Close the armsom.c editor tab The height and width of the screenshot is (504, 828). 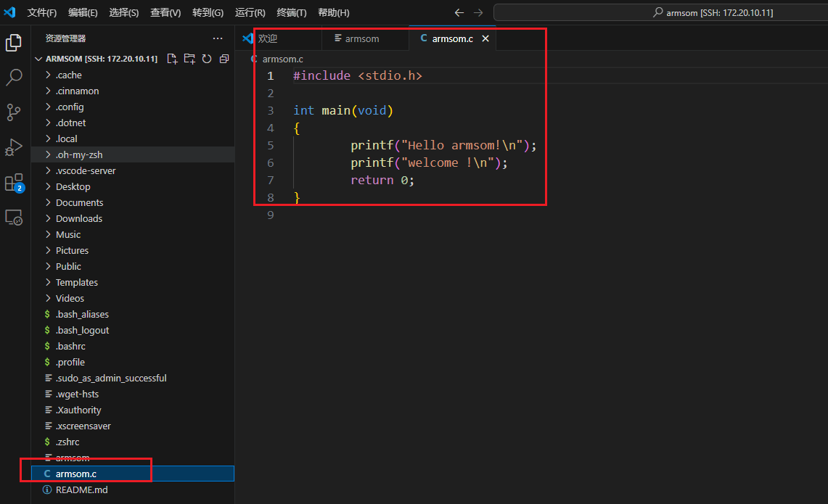485,38
